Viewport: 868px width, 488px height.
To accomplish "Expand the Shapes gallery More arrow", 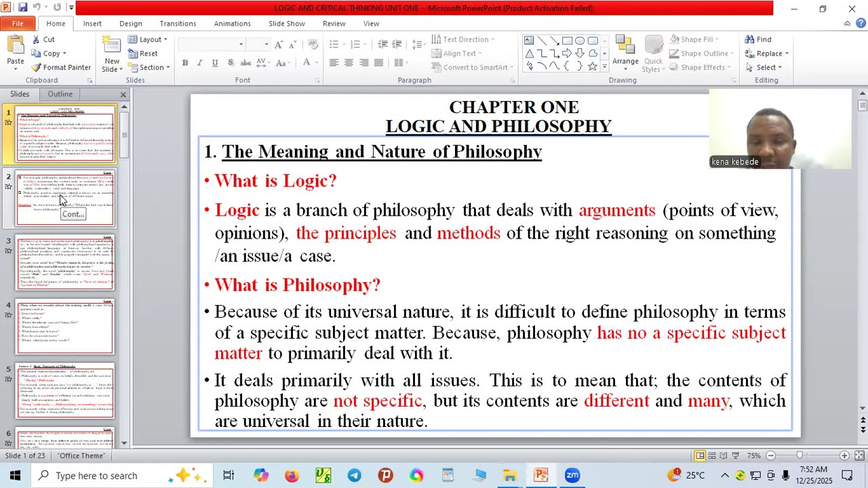I will (x=604, y=67).
